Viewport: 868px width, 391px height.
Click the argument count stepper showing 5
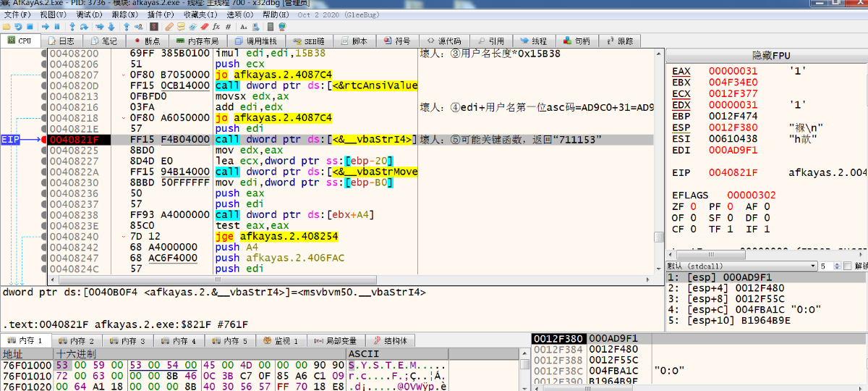pos(830,266)
